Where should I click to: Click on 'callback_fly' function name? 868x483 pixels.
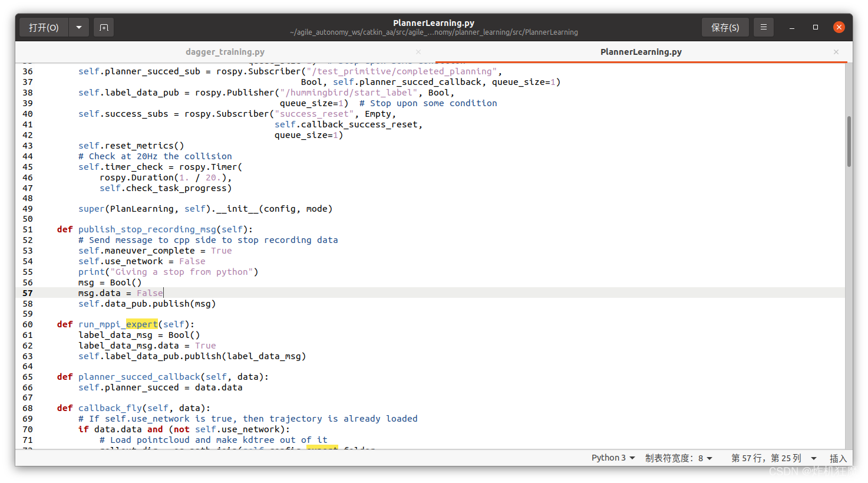[110, 408]
